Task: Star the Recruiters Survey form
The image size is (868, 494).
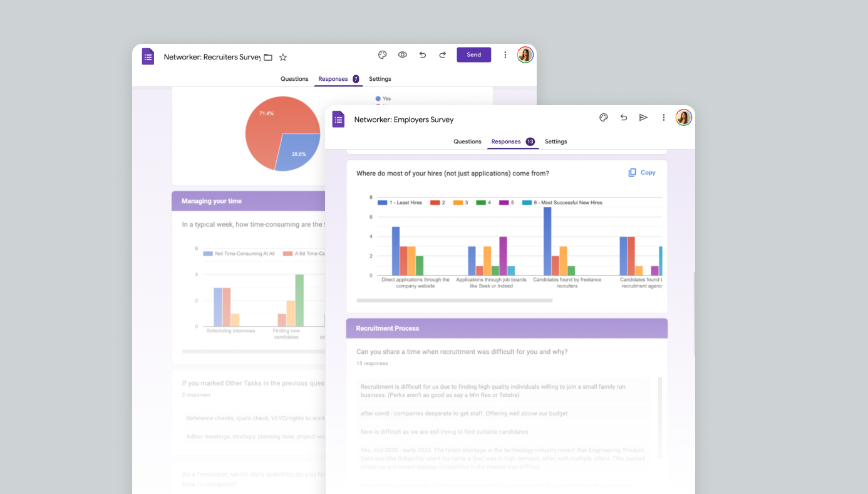Action: [283, 57]
